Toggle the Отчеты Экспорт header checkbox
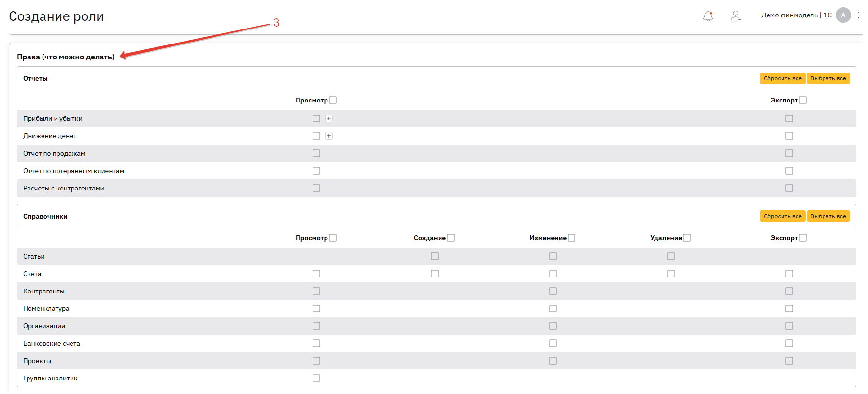 pos(803,100)
